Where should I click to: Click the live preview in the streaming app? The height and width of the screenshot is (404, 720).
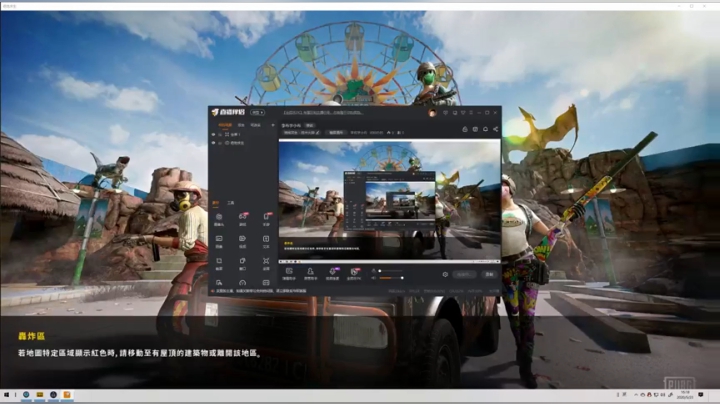tap(389, 201)
